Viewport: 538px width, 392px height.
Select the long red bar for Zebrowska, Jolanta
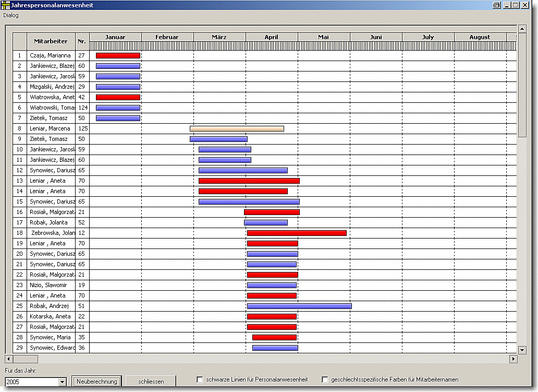click(297, 233)
